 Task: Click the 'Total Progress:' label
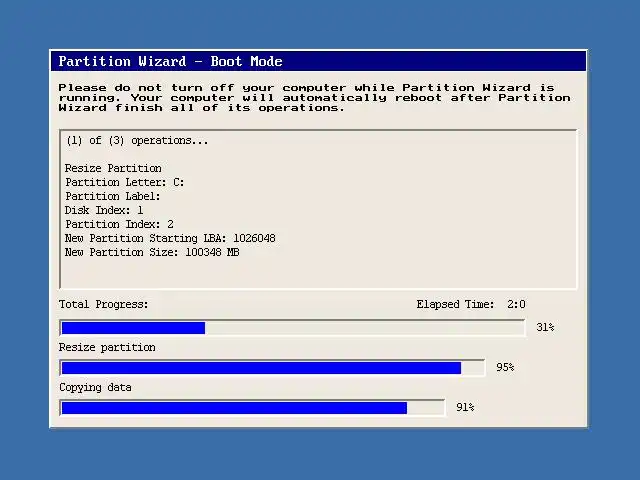(x=104, y=304)
